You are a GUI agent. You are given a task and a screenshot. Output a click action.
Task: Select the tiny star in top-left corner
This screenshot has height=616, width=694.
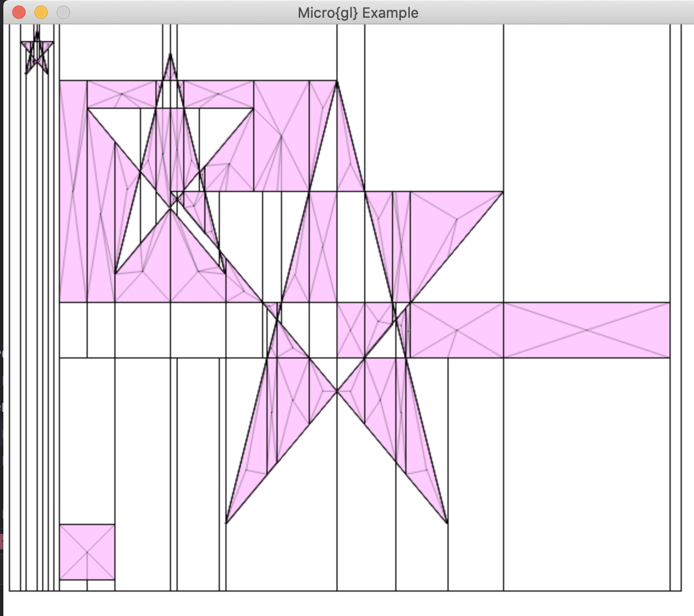37,54
